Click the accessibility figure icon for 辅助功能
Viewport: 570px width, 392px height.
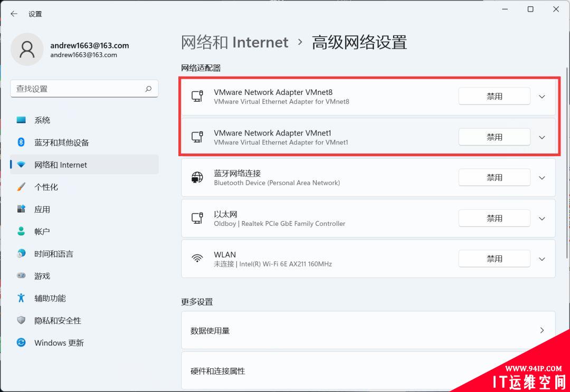coord(21,298)
